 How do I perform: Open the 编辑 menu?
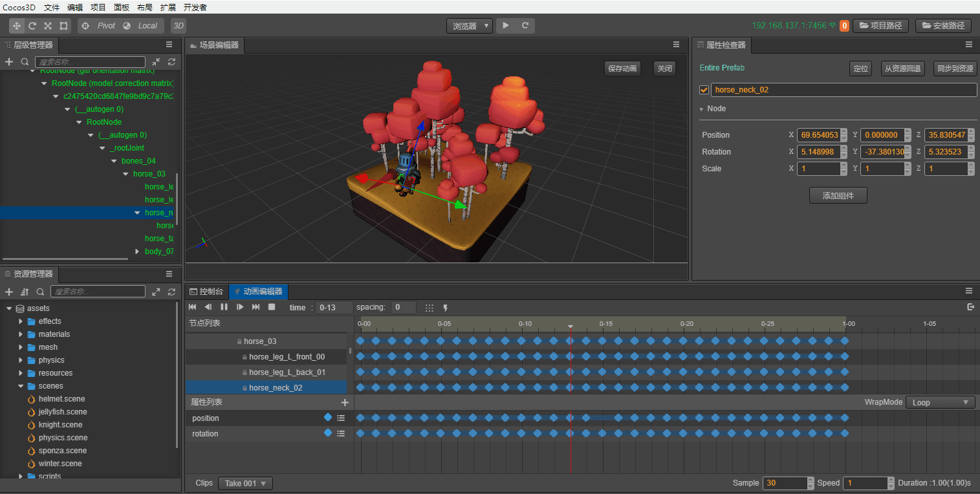[x=75, y=7]
